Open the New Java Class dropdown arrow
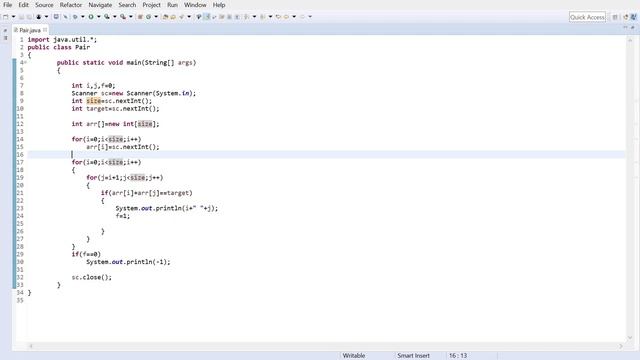 tap(156, 17)
